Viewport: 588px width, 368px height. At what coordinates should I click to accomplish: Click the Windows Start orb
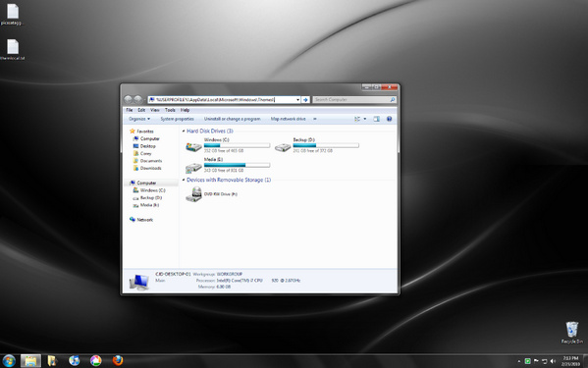point(9,361)
